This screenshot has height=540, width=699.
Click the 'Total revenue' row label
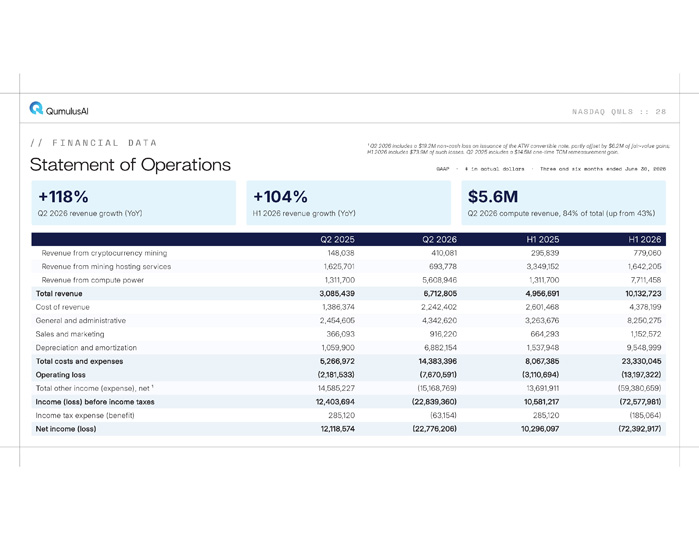point(59,293)
